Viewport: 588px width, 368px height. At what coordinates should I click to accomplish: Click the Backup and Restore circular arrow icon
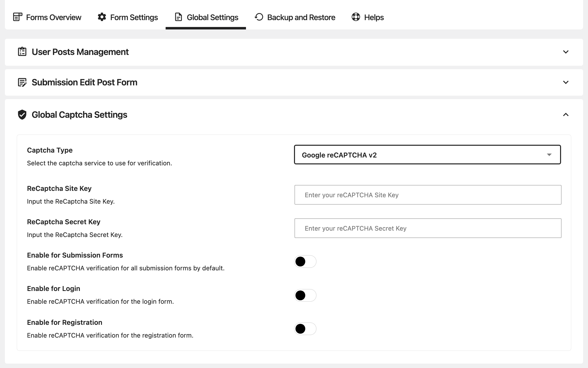[259, 17]
